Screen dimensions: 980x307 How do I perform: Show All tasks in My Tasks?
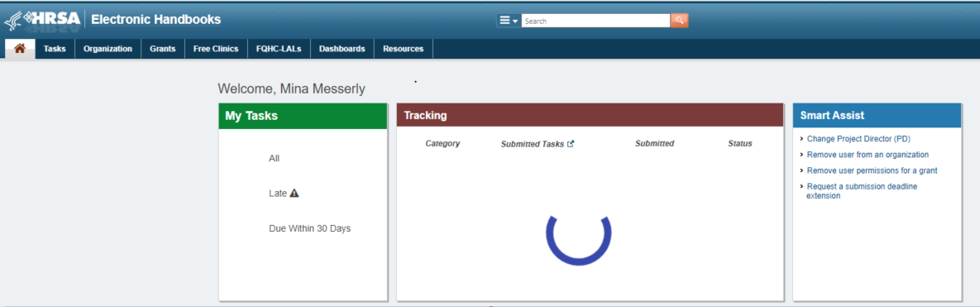pos(274,158)
